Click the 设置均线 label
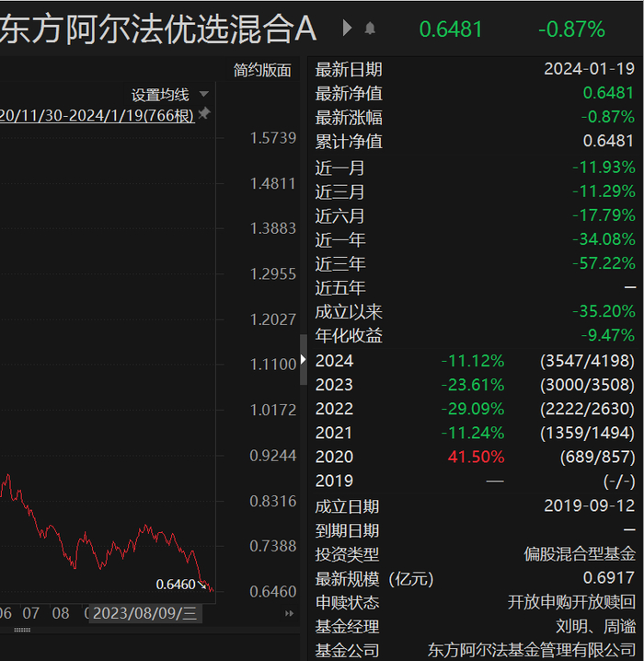 click(x=160, y=95)
